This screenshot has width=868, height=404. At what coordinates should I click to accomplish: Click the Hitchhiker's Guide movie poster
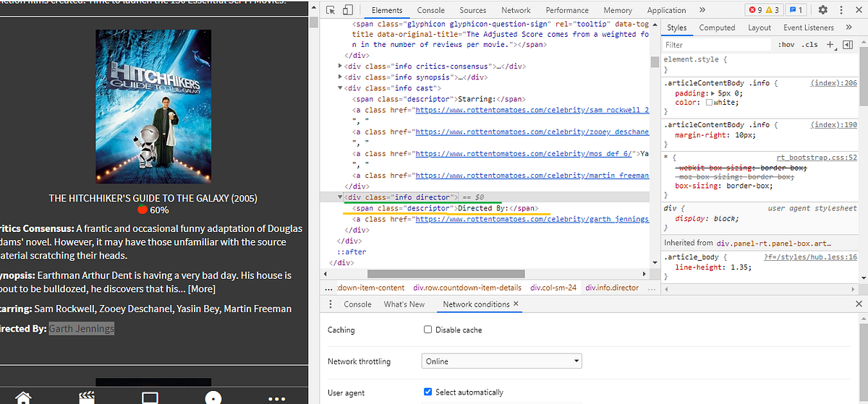pos(153,106)
